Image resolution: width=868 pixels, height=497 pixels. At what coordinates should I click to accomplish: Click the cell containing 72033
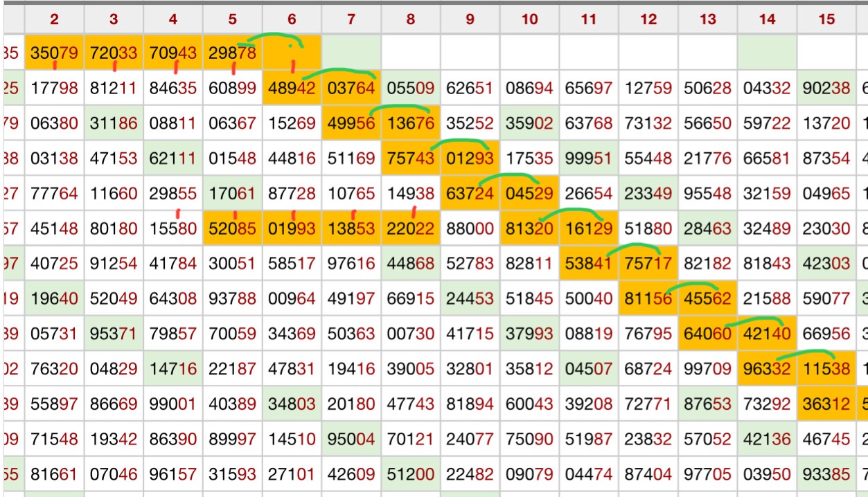click(x=114, y=53)
